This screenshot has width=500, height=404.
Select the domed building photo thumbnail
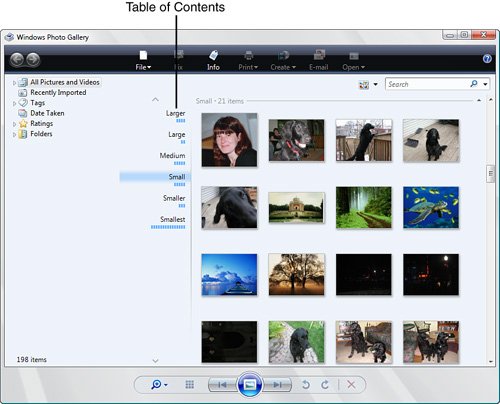pyautogui.click(x=296, y=207)
